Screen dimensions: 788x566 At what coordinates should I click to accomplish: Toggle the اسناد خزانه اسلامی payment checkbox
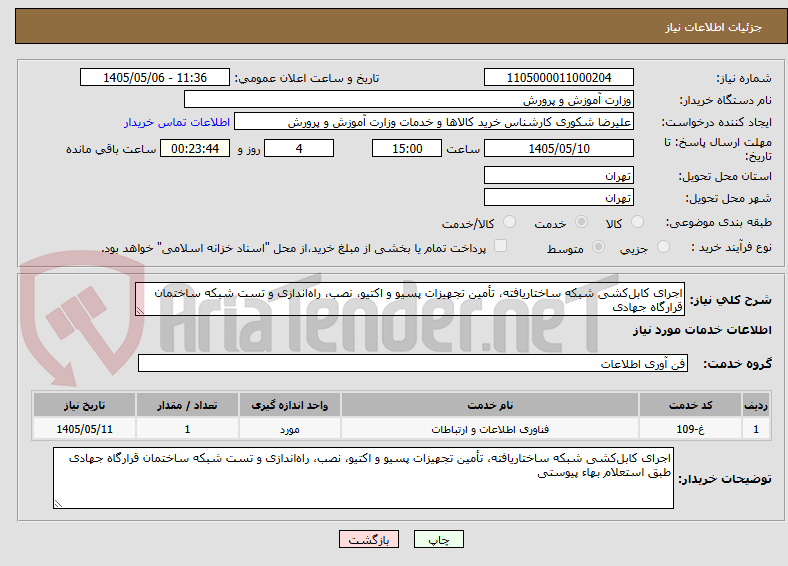pos(501,245)
